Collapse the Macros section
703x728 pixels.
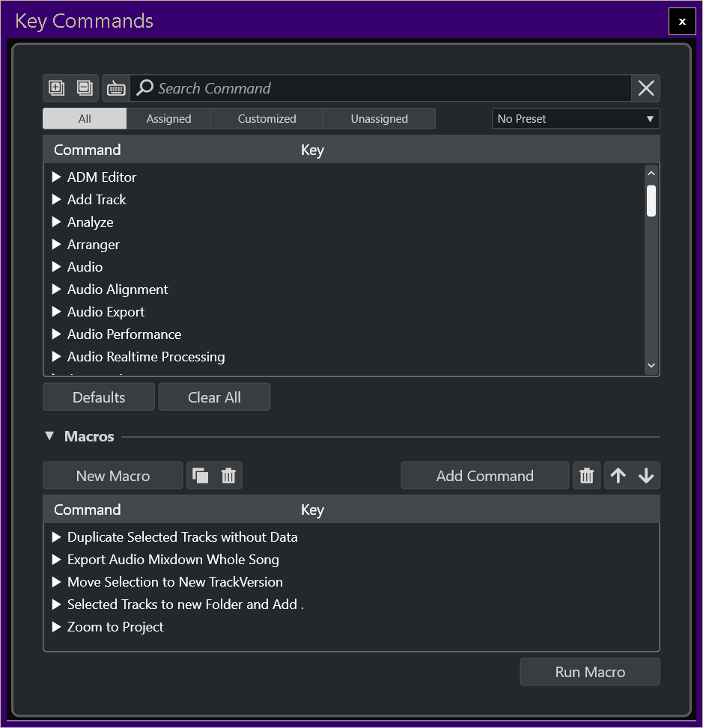tap(49, 436)
